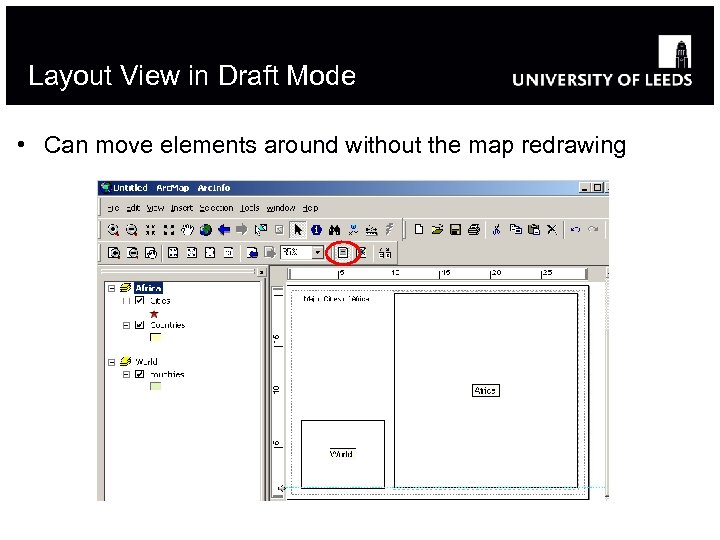Screen dimensions: 720x540
Task: Select the Measure ruler tool
Action: [x=371, y=230]
